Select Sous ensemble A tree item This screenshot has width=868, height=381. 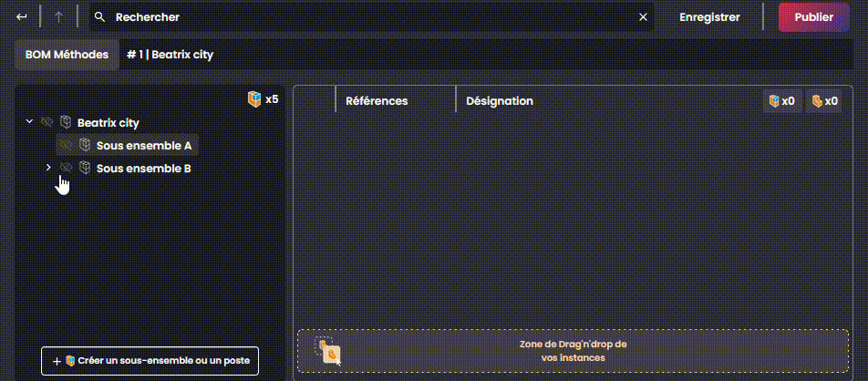(144, 146)
